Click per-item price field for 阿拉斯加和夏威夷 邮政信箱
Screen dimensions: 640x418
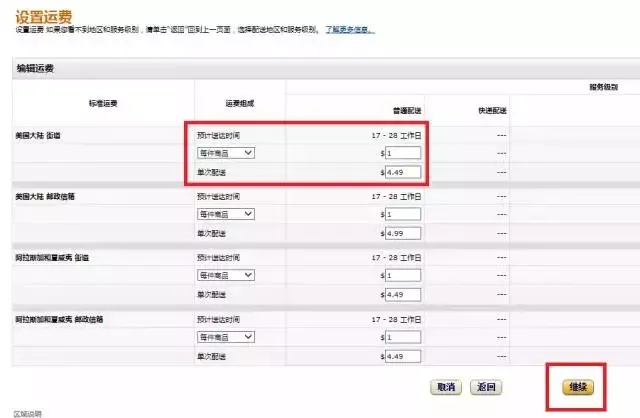[403, 337]
